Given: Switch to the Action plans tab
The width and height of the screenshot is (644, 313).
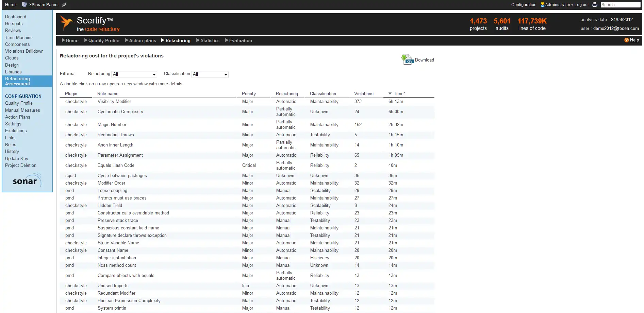Looking at the screenshot, I should pyautogui.click(x=141, y=40).
